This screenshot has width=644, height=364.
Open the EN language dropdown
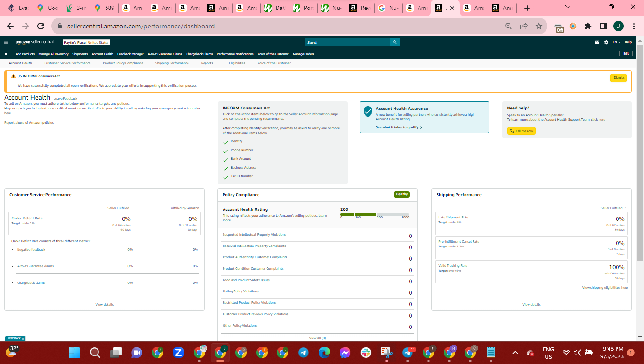point(616,42)
